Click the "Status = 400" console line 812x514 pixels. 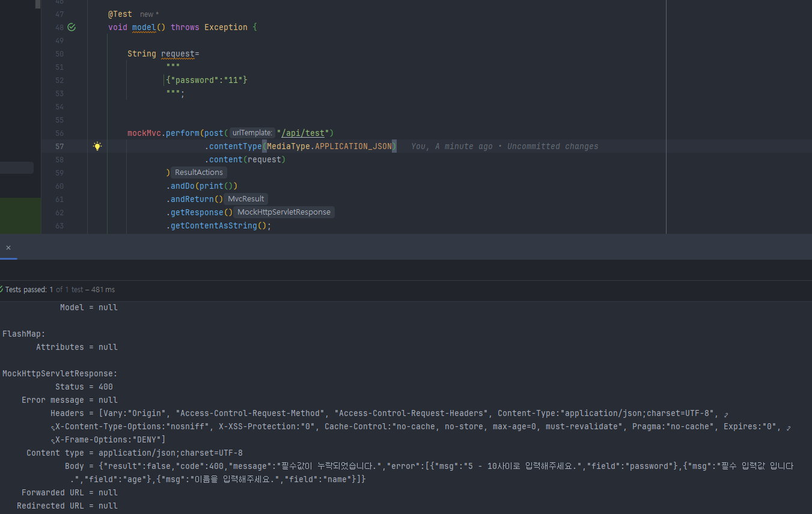(84, 387)
